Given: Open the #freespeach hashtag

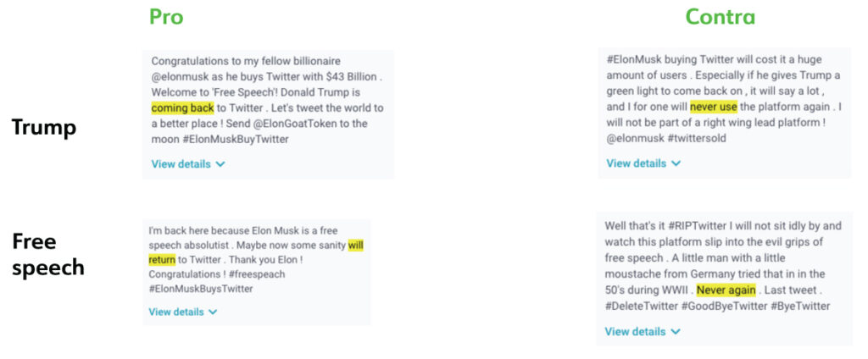Looking at the screenshot, I should pyautogui.click(x=256, y=274).
